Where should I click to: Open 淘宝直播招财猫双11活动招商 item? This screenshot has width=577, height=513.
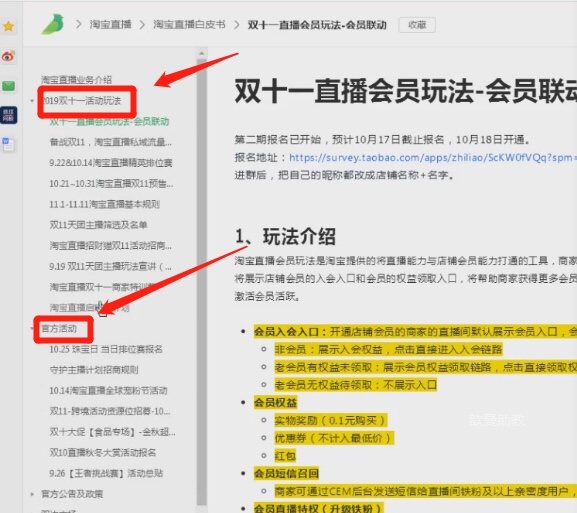110,245
